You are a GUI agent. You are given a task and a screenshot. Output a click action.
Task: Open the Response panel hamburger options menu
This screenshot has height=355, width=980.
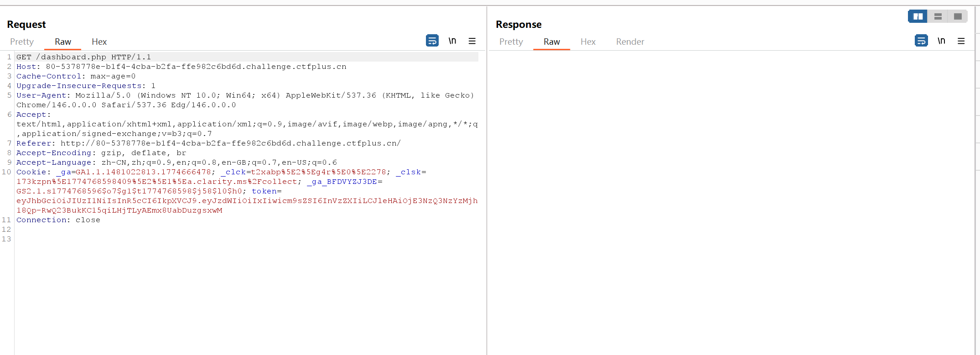961,41
